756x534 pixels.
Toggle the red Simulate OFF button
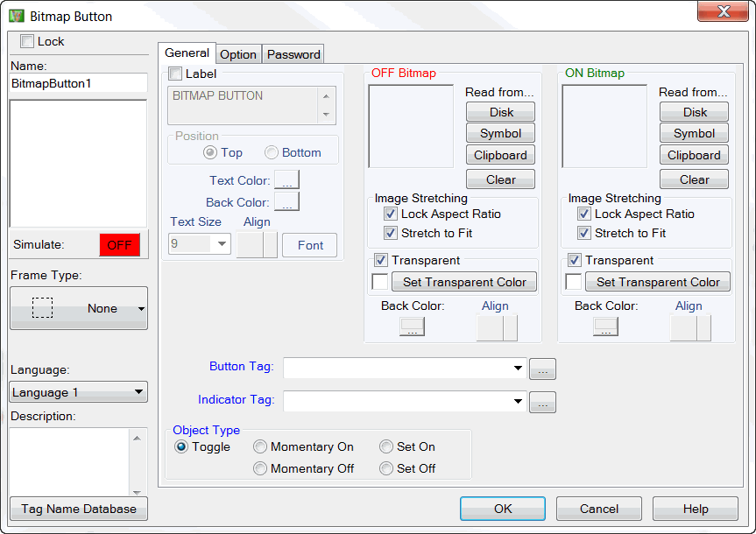(119, 245)
